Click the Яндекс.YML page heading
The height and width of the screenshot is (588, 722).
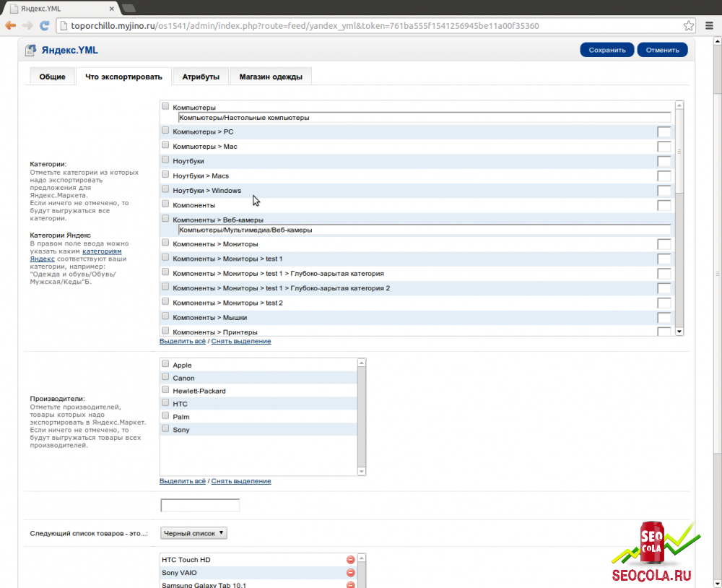pyautogui.click(x=69, y=51)
